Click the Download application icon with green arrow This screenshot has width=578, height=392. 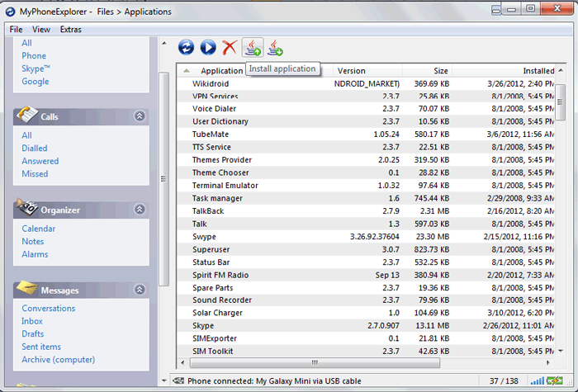275,48
